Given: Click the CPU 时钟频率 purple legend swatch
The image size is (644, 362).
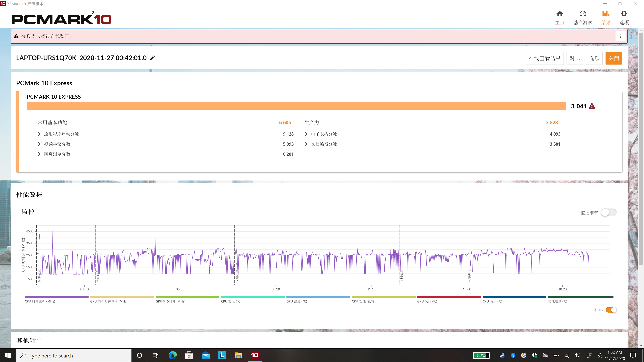Looking at the screenshot, I should (x=57, y=297).
